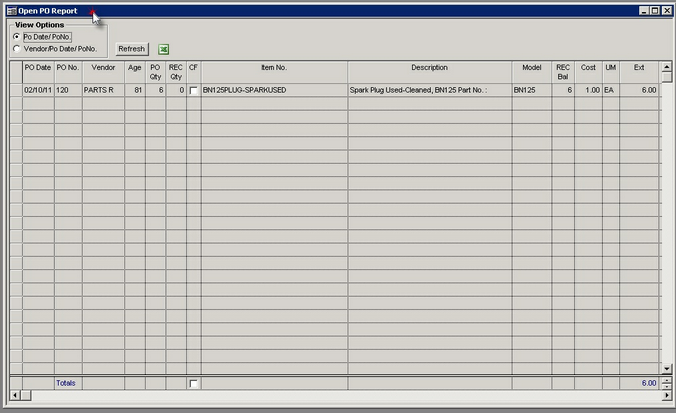Select the Po Date/ PoNo. radio option
The height and width of the screenshot is (413, 676).
point(16,37)
